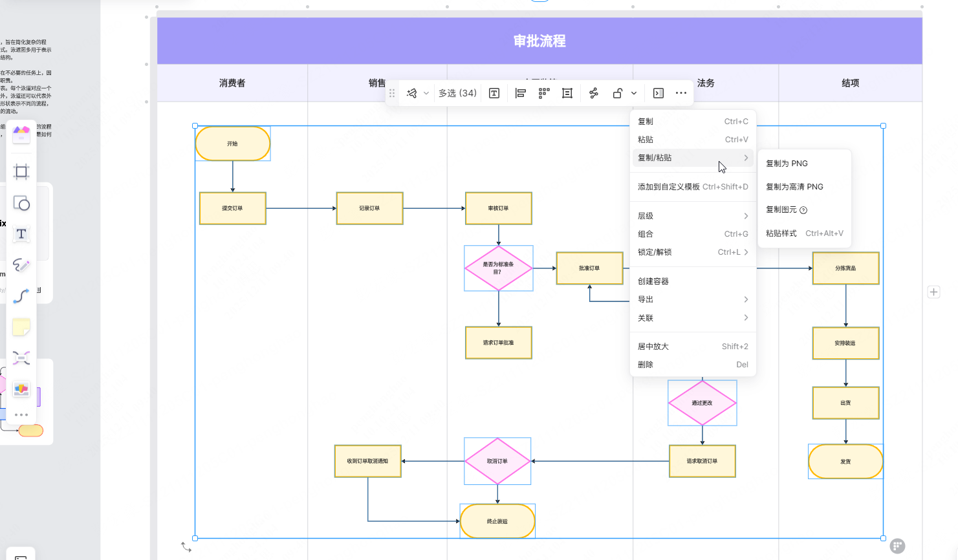Image resolution: width=958 pixels, height=560 pixels.
Task: Select the 审核订单 flowchart box
Action: tap(499, 208)
